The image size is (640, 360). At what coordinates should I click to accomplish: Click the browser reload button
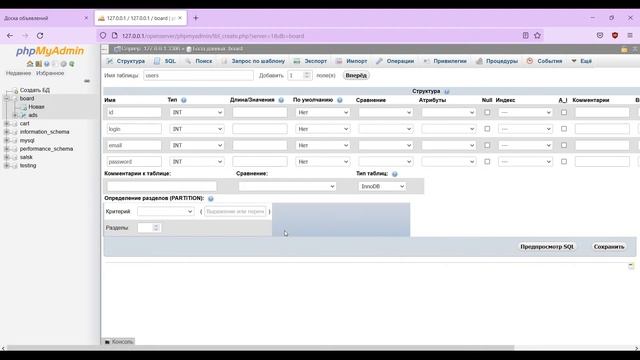(x=40, y=36)
